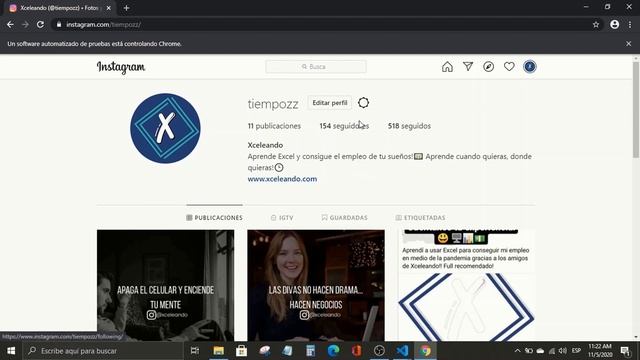Screen dimensions: 640x360
Task: Click the large Xceleando profile picture
Action: click(x=165, y=129)
